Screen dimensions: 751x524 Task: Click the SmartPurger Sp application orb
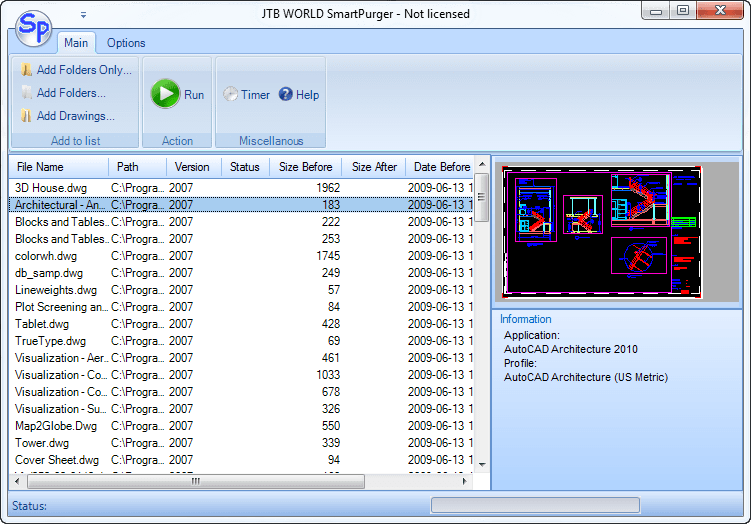(x=33, y=28)
